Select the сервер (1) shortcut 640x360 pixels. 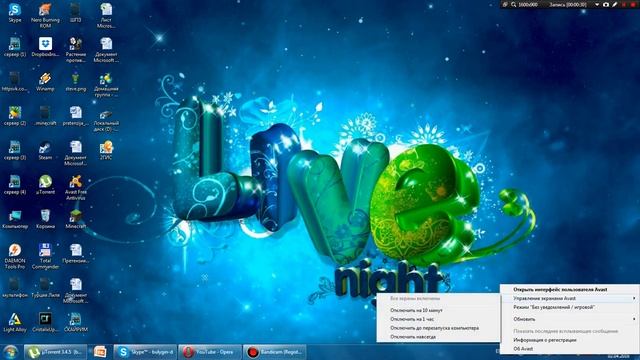tap(15, 47)
